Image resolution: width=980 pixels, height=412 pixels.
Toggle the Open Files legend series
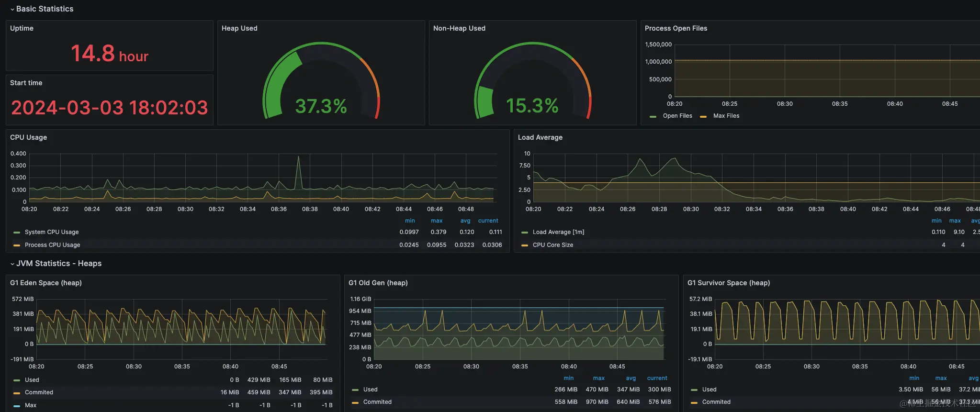pyautogui.click(x=677, y=116)
